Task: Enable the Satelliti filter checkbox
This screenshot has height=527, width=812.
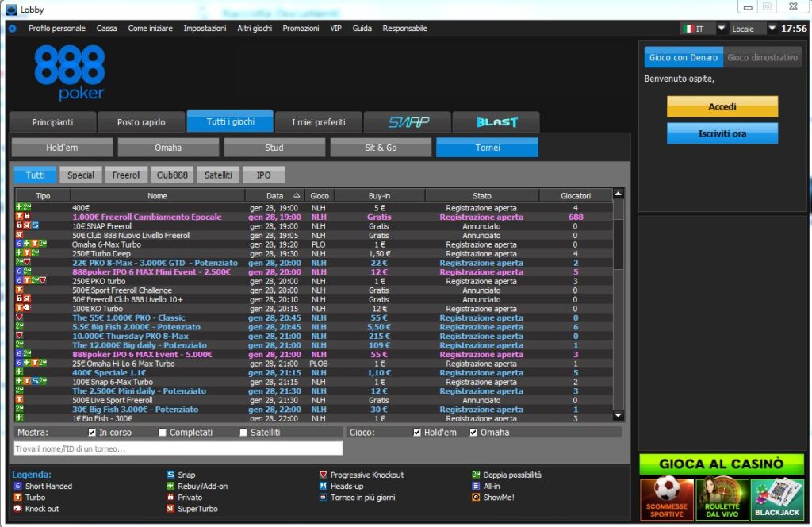Action: [x=243, y=433]
